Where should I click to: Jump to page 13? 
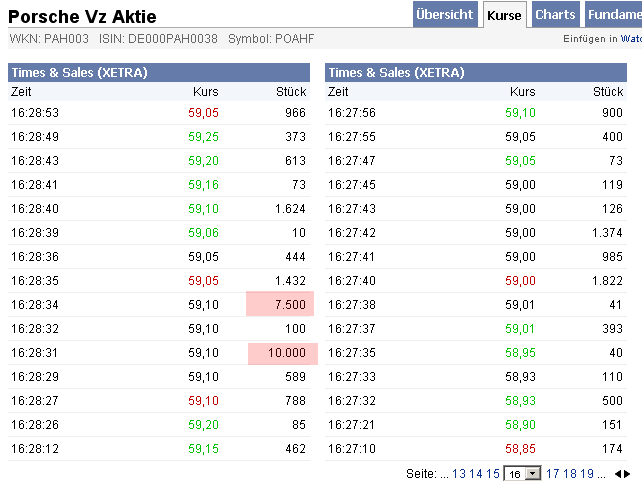[x=459, y=474]
